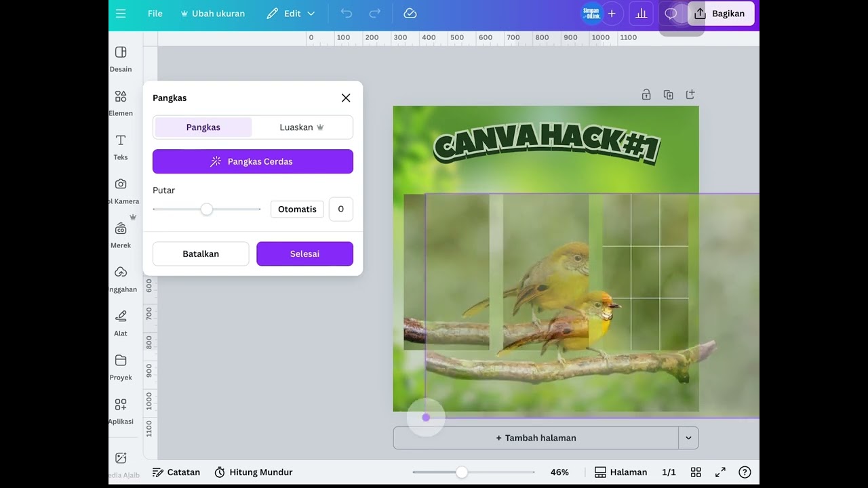This screenshot has width=868, height=488.
Task: Open the Desain panel
Action: [121, 59]
